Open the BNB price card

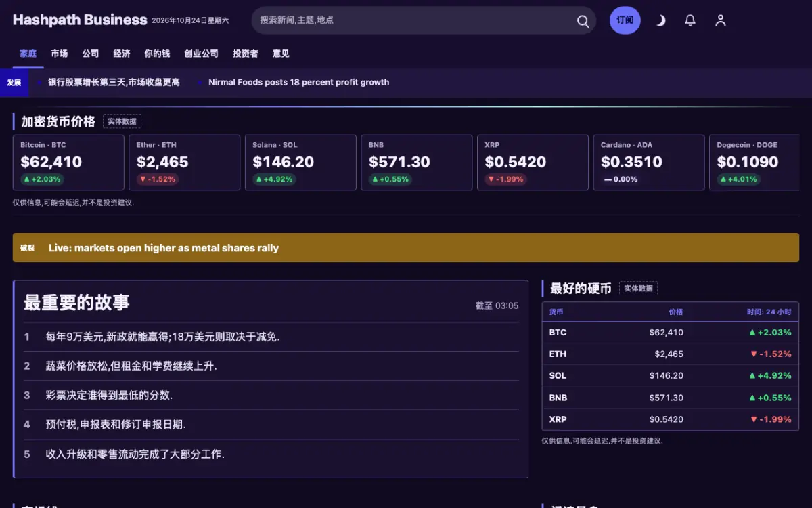(417, 163)
